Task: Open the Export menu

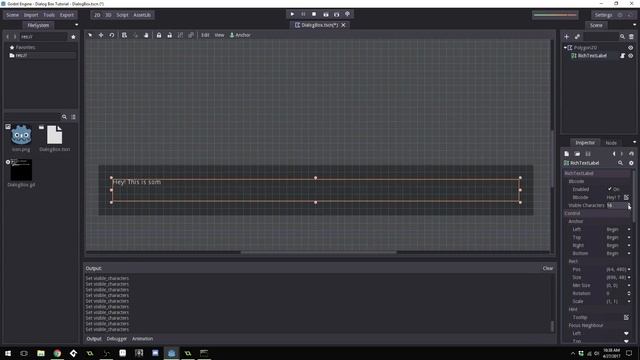Action: tap(67, 15)
